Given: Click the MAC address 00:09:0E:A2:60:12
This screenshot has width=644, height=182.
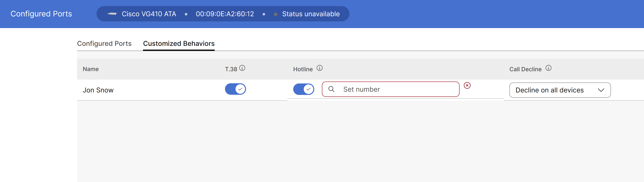Looking at the screenshot, I should (225, 14).
